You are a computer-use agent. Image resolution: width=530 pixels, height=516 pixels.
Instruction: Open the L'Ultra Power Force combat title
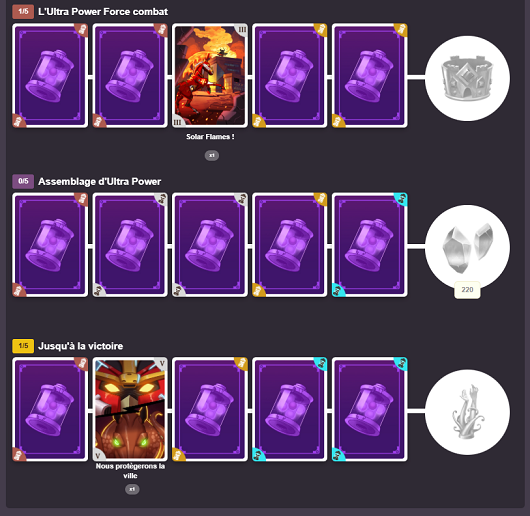coord(103,12)
